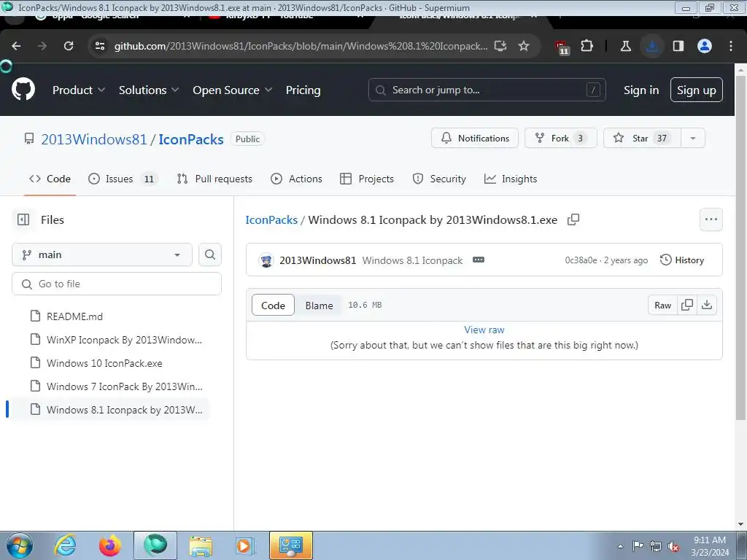747x560 pixels.
Task: Focus the Go to file field
Action: [117, 284]
